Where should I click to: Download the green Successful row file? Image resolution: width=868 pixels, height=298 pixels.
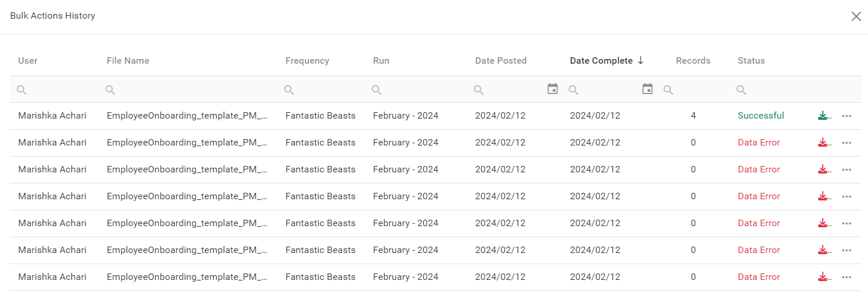click(x=824, y=116)
